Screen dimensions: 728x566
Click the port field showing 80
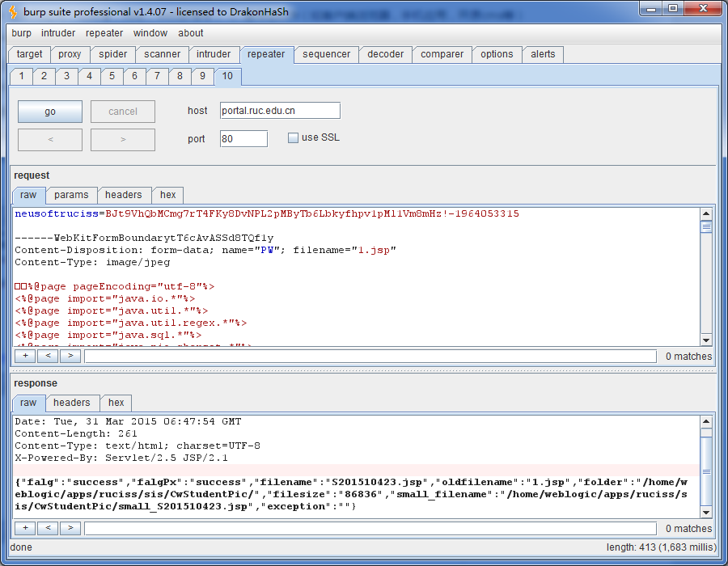[x=243, y=139]
